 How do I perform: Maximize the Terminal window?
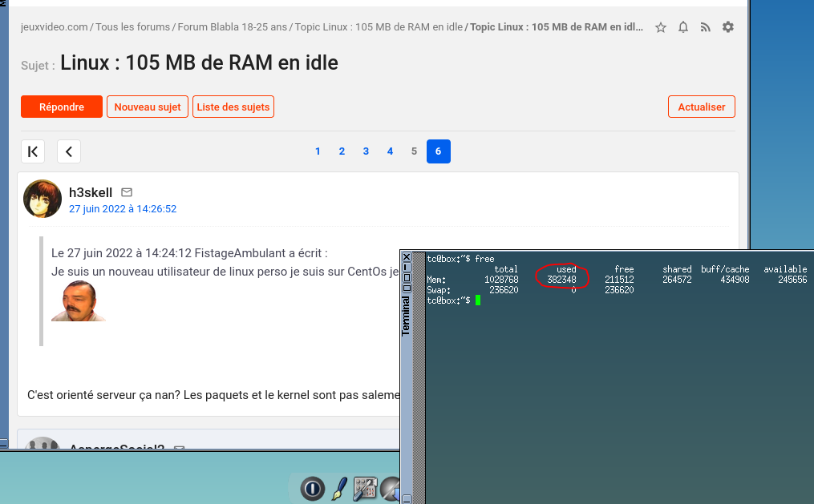[407, 278]
